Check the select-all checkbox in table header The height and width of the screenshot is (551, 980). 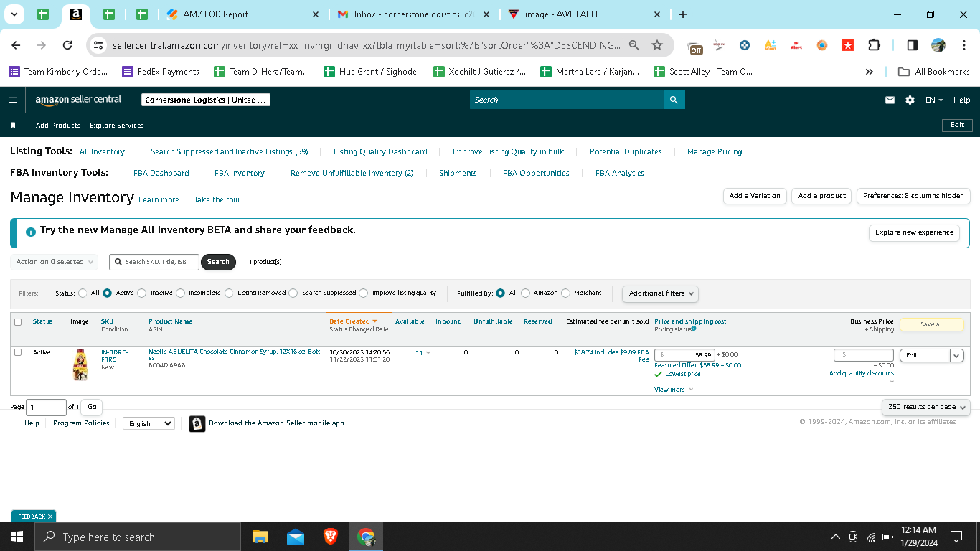click(x=18, y=322)
